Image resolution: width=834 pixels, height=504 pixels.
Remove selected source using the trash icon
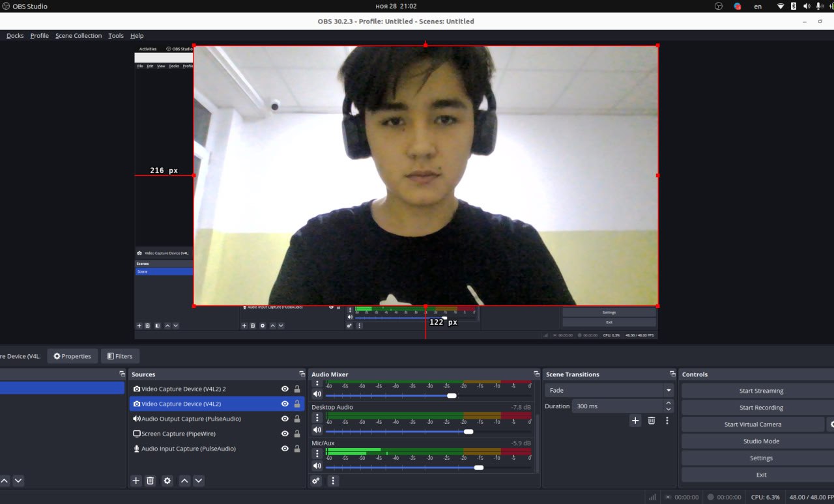(x=150, y=481)
